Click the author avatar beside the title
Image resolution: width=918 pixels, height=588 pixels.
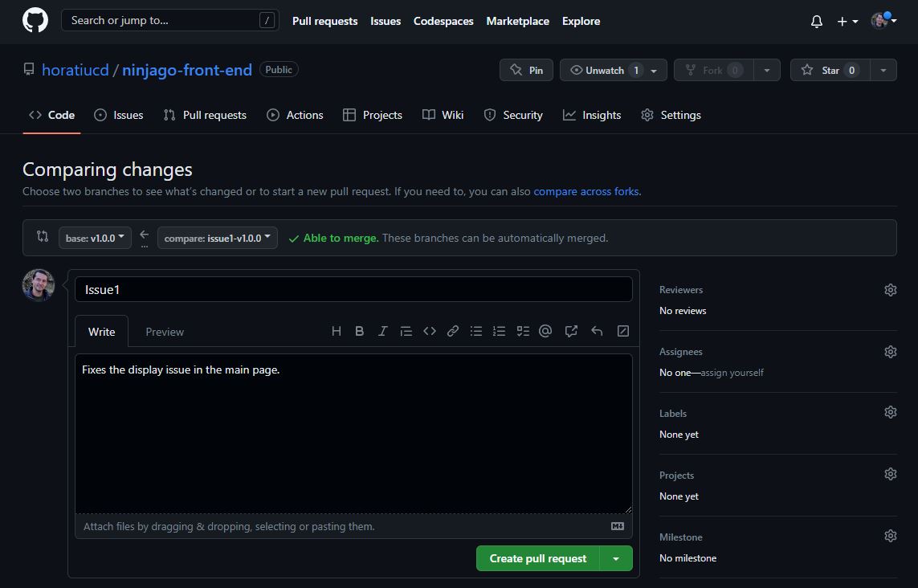click(39, 285)
